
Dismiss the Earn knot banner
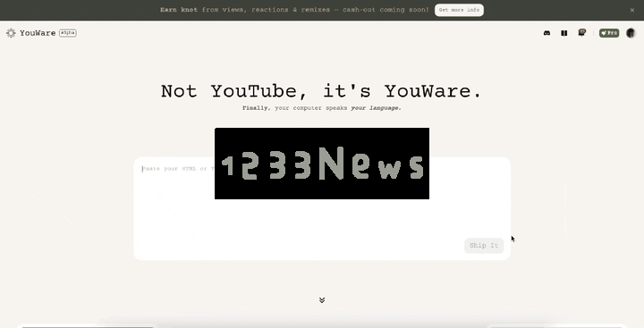pyautogui.click(x=632, y=10)
